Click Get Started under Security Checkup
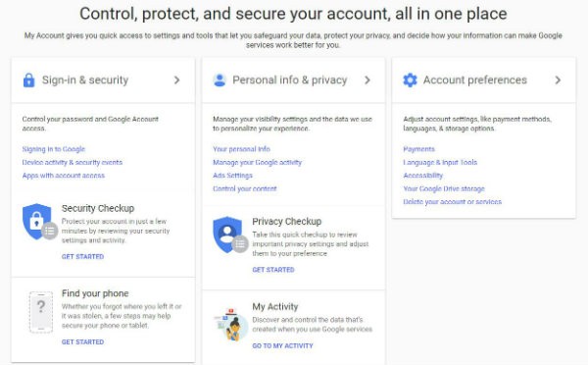This screenshot has height=365, width=588. (x=83, y=256)
